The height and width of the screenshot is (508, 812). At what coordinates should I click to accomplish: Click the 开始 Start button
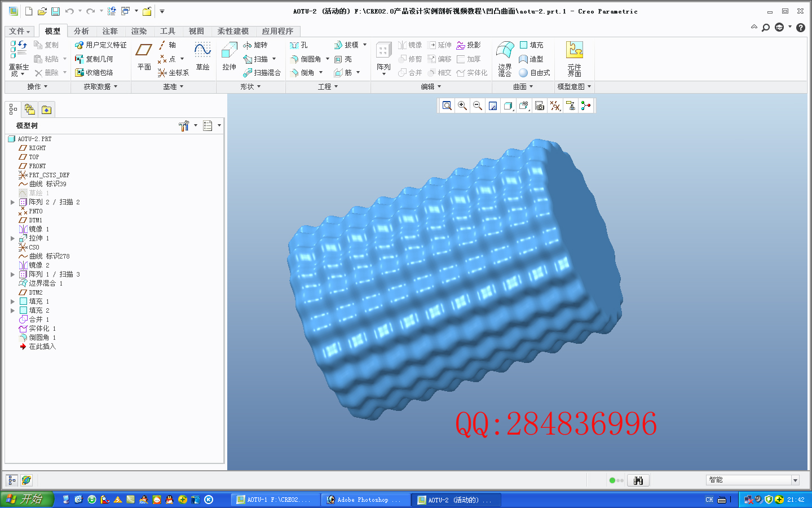click(x=27, y=500)
